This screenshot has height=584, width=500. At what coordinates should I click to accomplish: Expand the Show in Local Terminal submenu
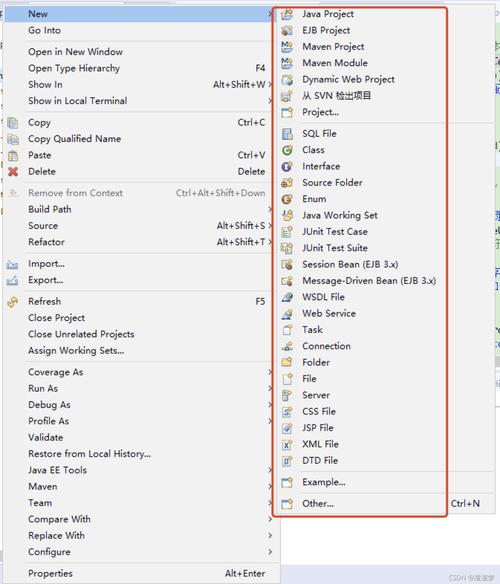(270, 101)
